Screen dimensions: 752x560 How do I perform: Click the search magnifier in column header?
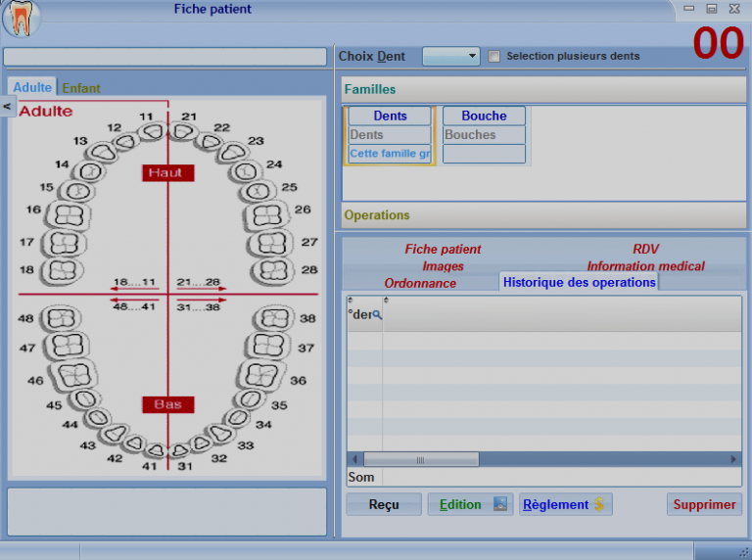pyautogui.click(x=377, y=315)
